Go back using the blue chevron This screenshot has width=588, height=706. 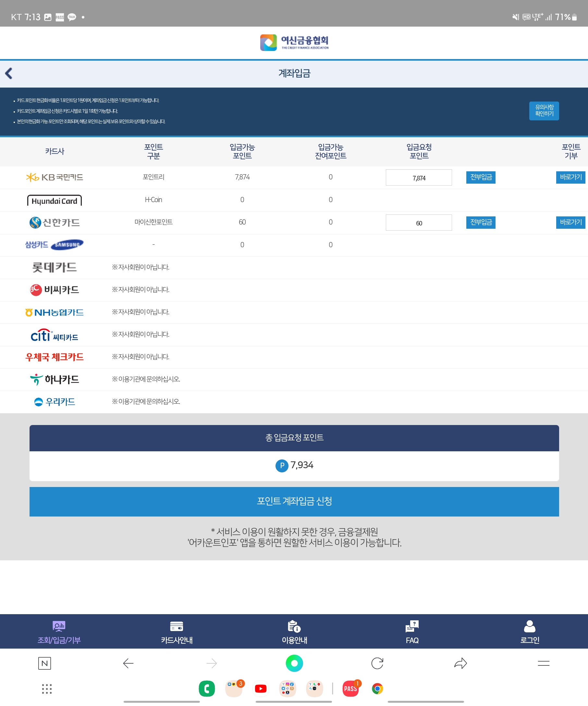[9, 73]
